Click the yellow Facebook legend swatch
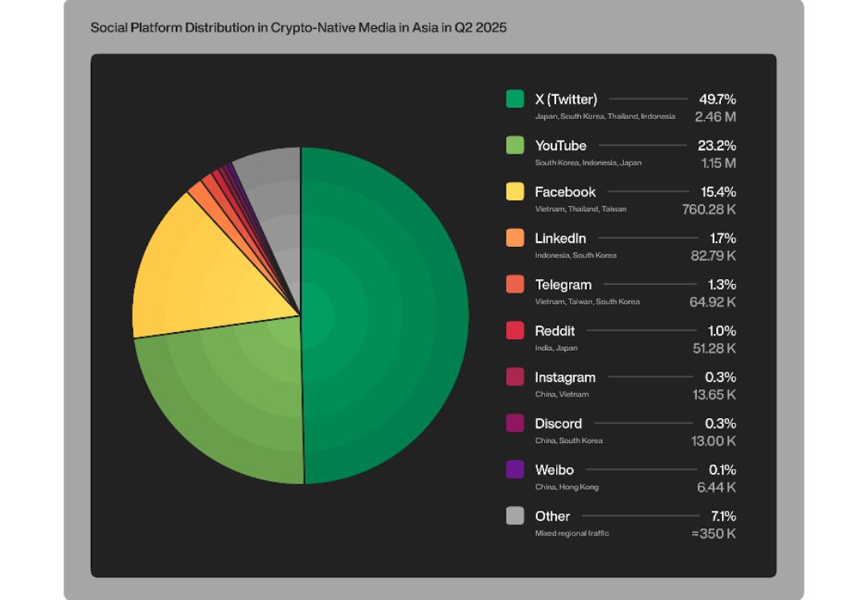 (x=515, y=191)
